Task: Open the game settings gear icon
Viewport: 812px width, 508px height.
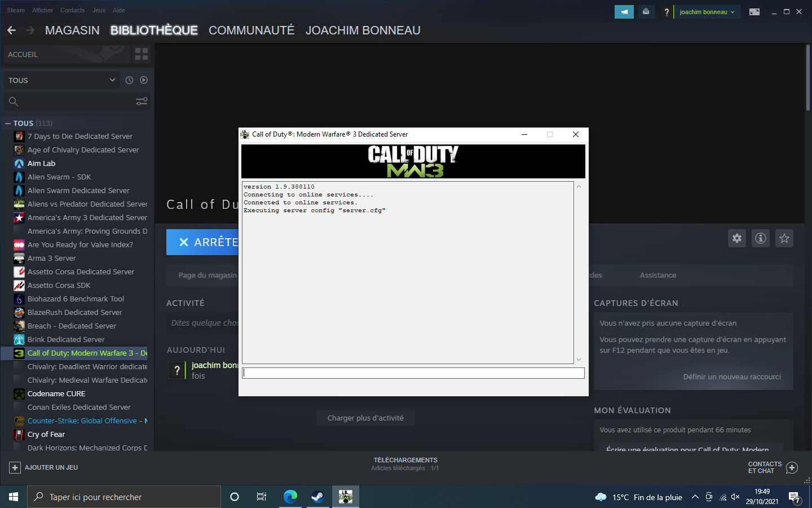Action: click(737, 238)
